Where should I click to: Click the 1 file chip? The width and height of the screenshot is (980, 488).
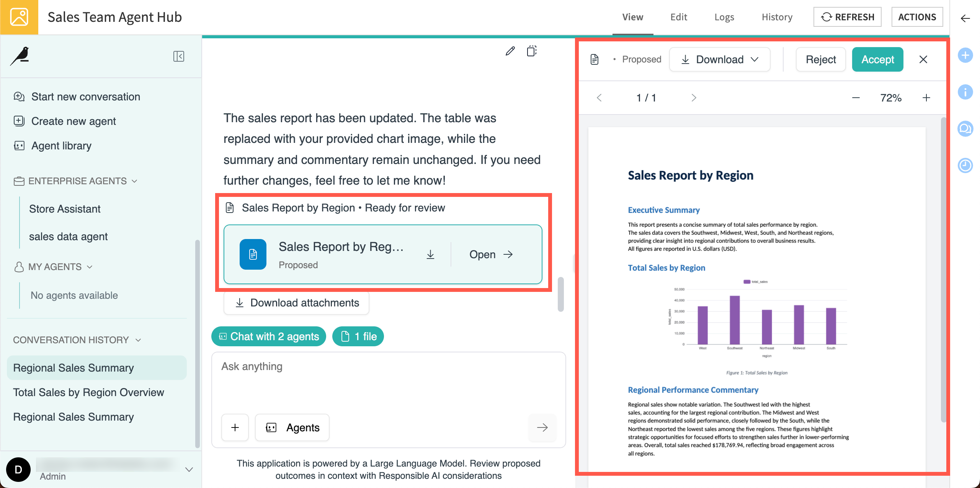coord(358,336)
